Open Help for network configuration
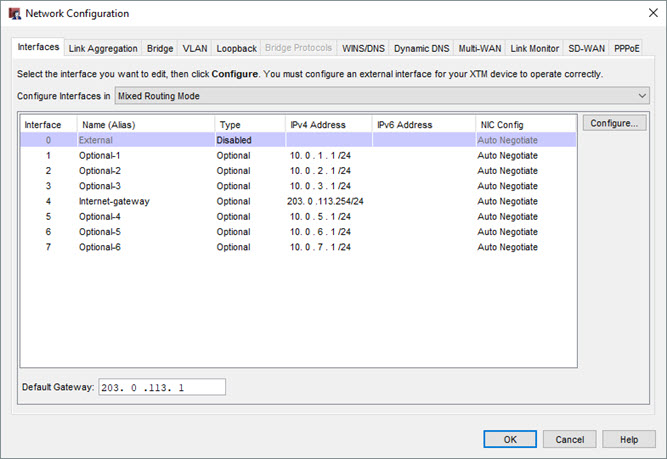This screenshot has height=459, width=667. tap(628, 439)
